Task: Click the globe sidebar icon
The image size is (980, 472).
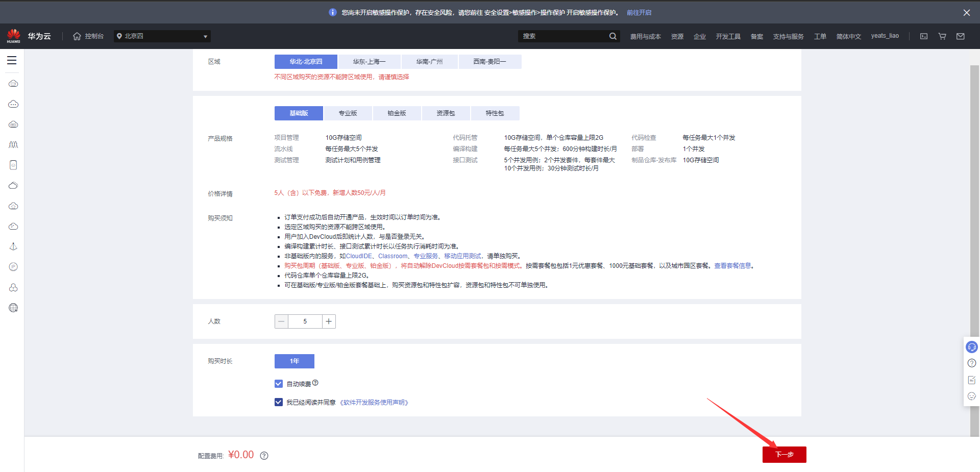Action: [x=13, y=308]
